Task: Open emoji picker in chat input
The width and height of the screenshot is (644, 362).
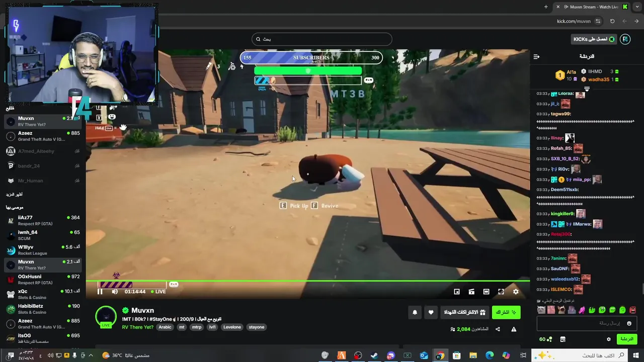Action: pos(629,323)
